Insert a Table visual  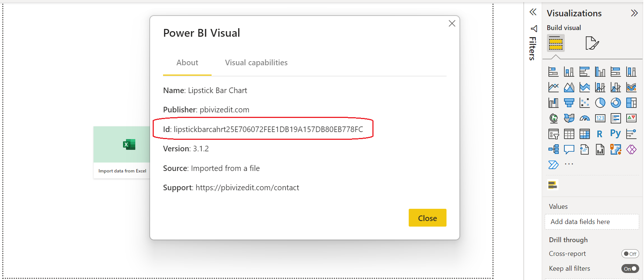pyautogui.click(x=569, y=134)
